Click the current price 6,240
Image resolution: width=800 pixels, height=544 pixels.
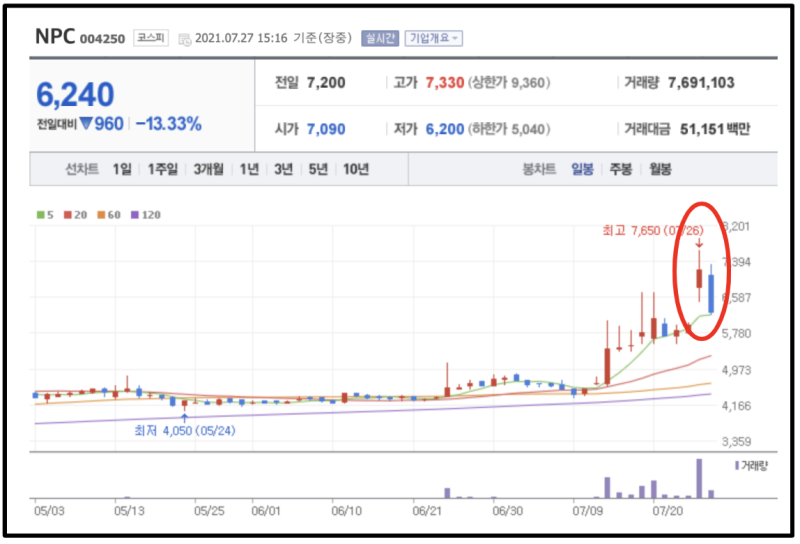click(75, 95)
